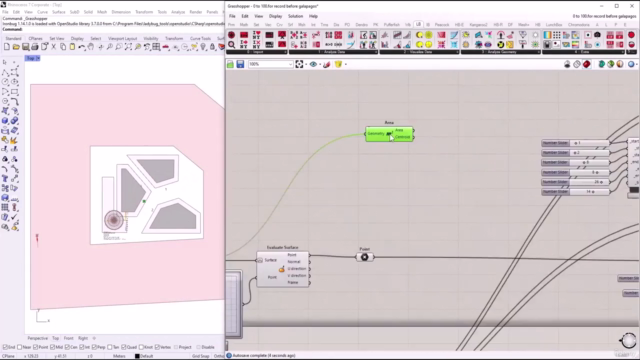
Task: Click the Print icon in Rhino toolbar
Action: 35,47
